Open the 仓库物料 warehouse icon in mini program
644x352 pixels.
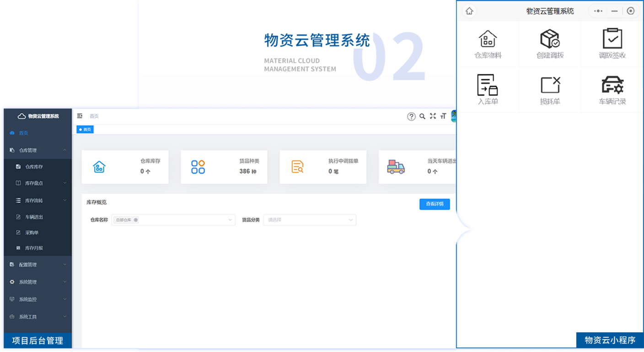pyautogui.click(x=488, y=39)
